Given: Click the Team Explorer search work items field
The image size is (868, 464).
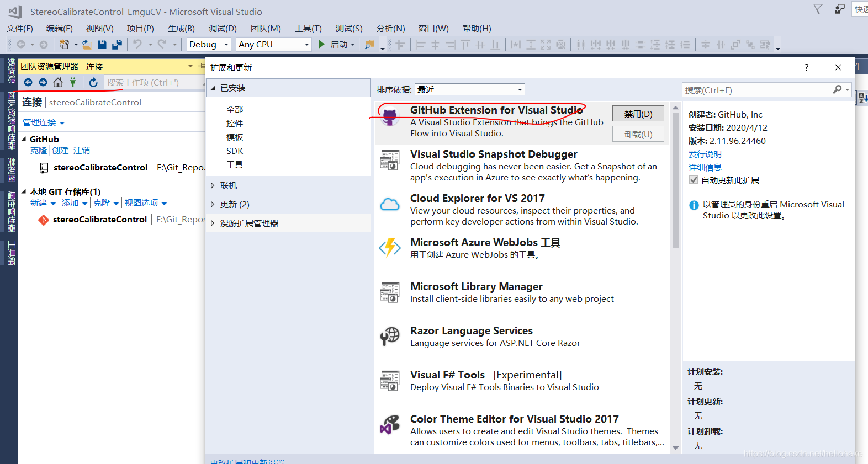Looking at the screenshot, I should (154, 82).
